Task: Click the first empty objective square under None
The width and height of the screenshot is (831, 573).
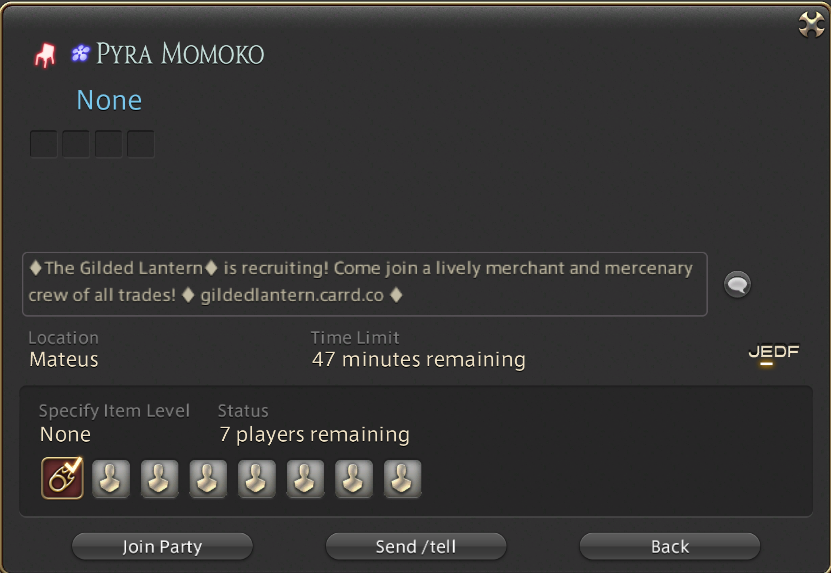Action: [44, 144]
